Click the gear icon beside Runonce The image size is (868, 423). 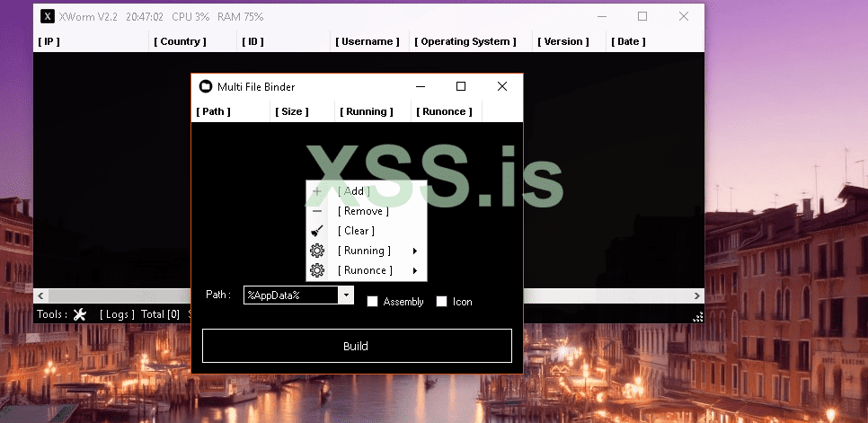click(317, 270)
